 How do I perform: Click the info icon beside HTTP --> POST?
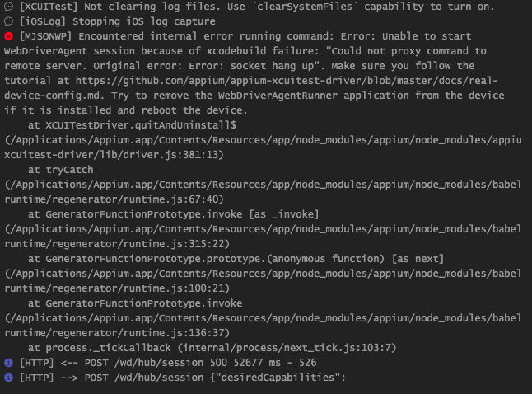(8, 378)
